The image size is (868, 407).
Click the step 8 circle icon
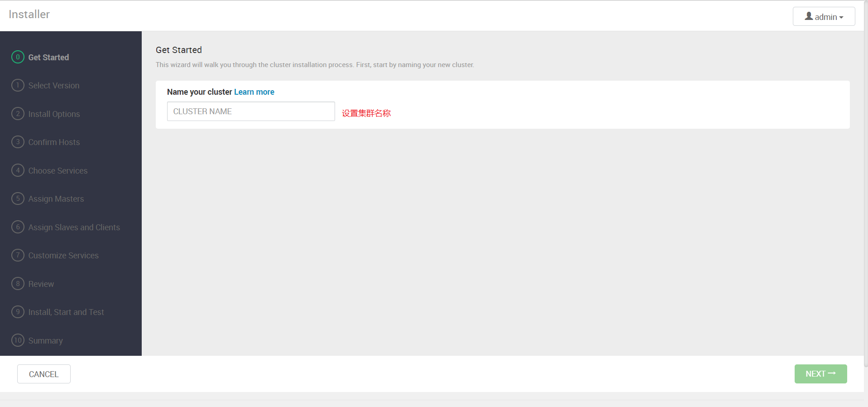(18, 284)
